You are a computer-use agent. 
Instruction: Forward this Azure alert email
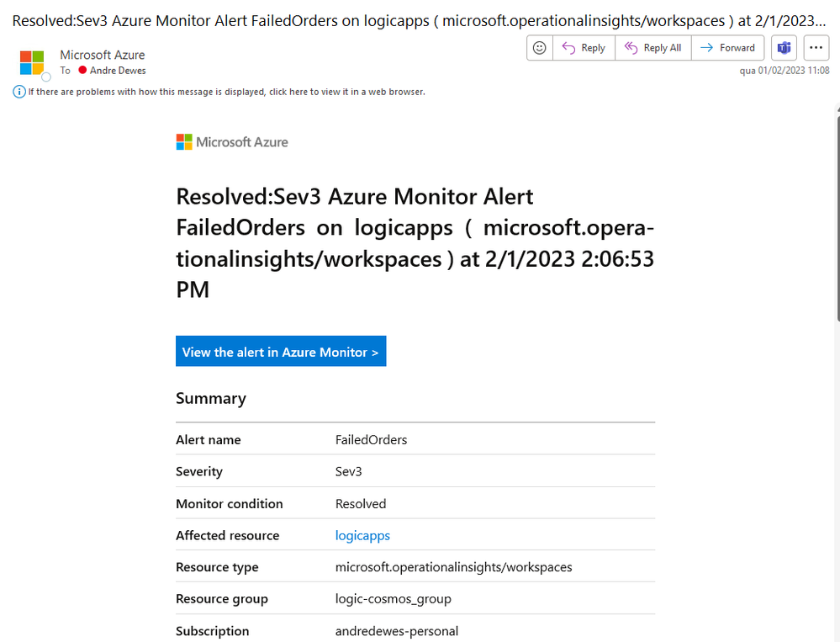(x=727, y=48)
